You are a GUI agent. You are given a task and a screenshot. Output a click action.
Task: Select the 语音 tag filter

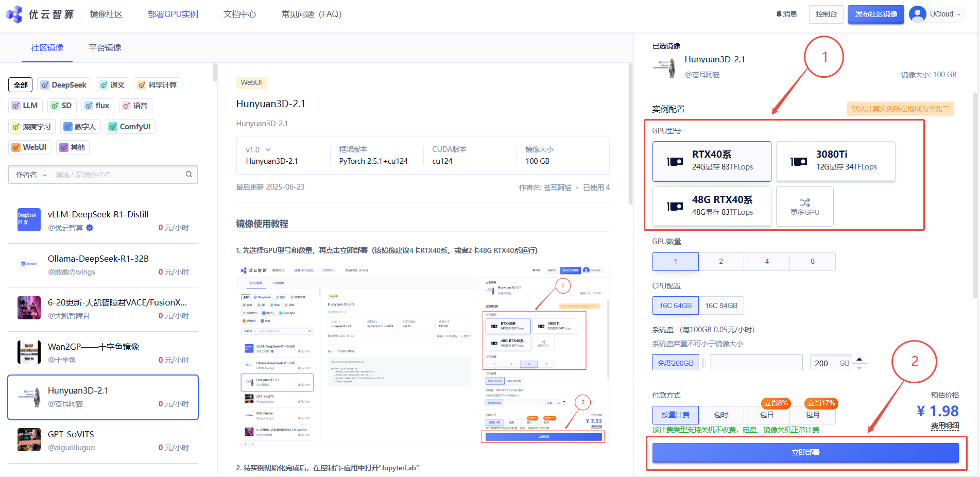click(x=135, y=106)
